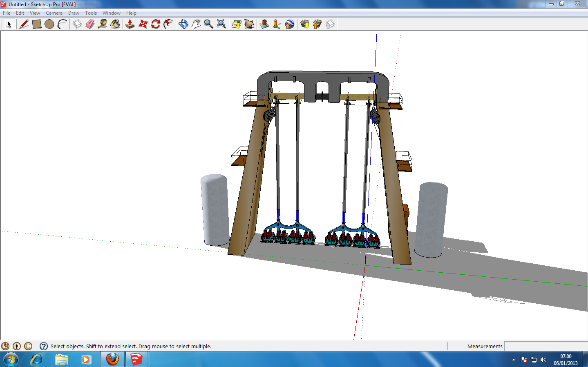Open the system volume control

click(x=543, y=360)
